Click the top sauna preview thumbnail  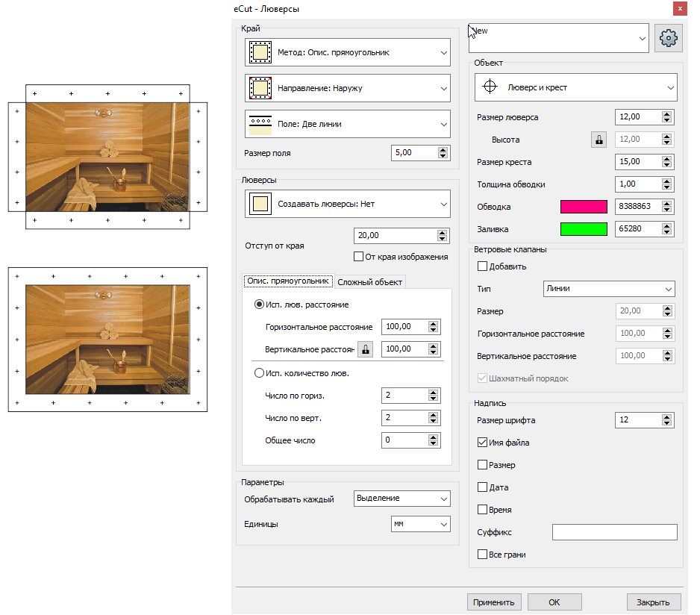point(107,157)
